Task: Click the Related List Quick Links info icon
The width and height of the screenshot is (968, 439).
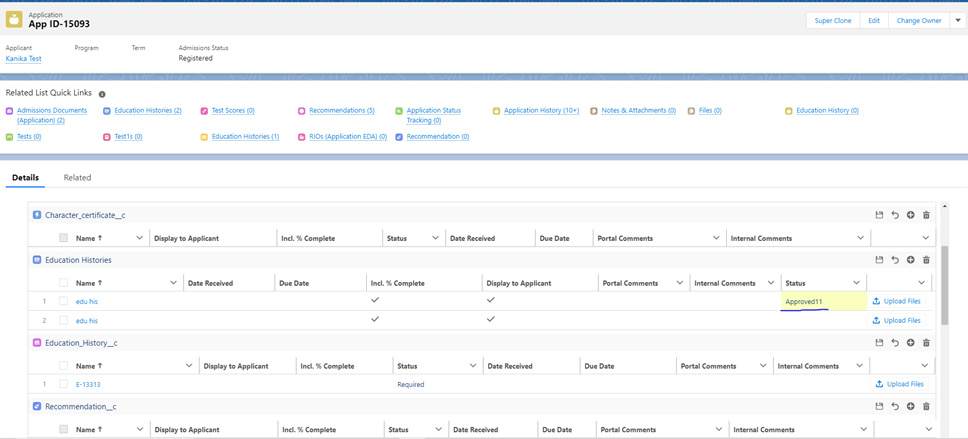Action: 102,94
